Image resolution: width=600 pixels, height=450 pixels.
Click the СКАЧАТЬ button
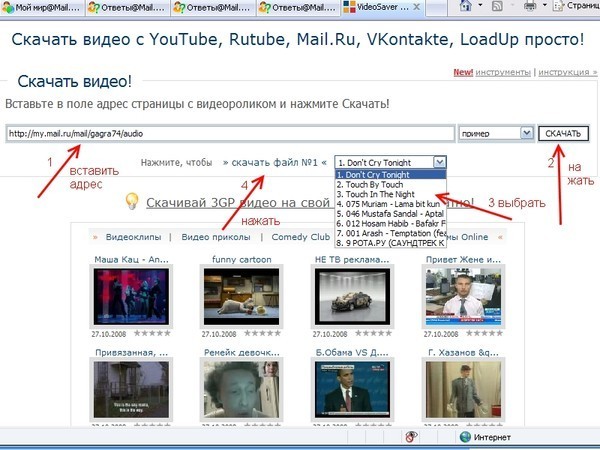(563, 134)
